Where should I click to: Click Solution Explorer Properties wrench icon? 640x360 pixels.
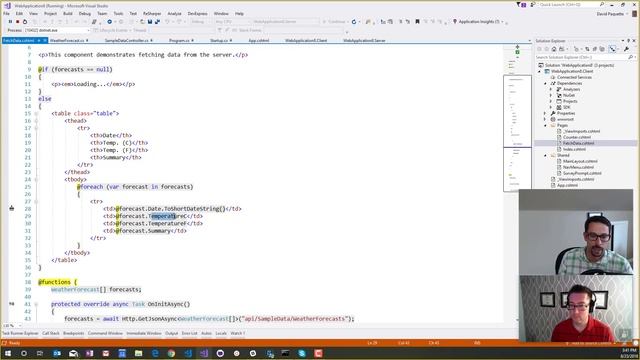point(627,49)
